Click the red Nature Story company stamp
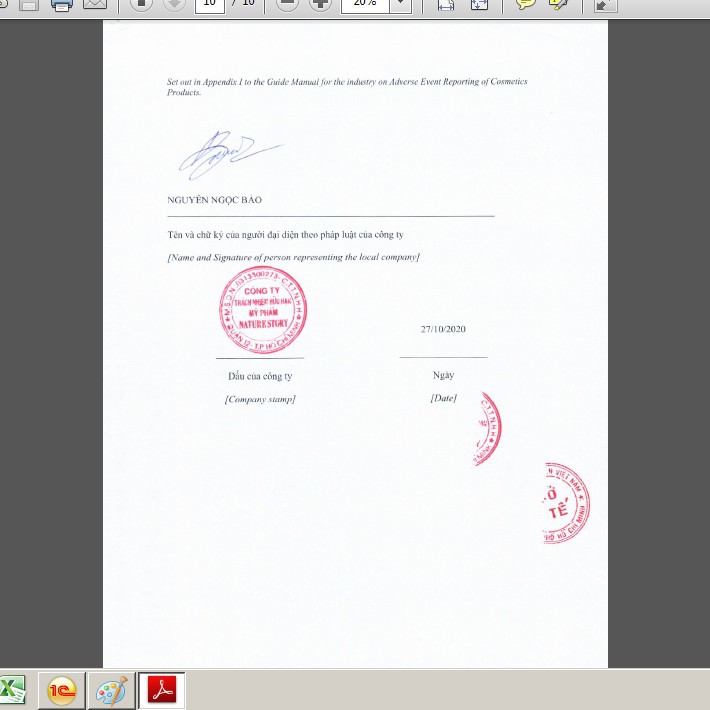 point(262,311)
